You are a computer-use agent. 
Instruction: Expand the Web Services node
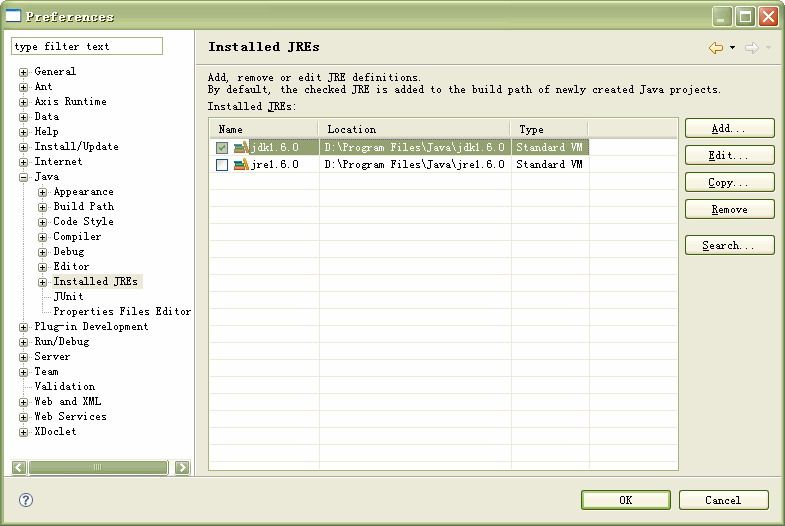[x=24, y=417]
